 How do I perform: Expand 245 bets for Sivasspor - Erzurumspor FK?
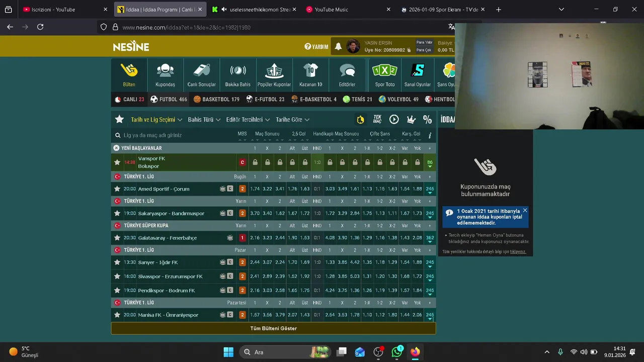(430, 277)
